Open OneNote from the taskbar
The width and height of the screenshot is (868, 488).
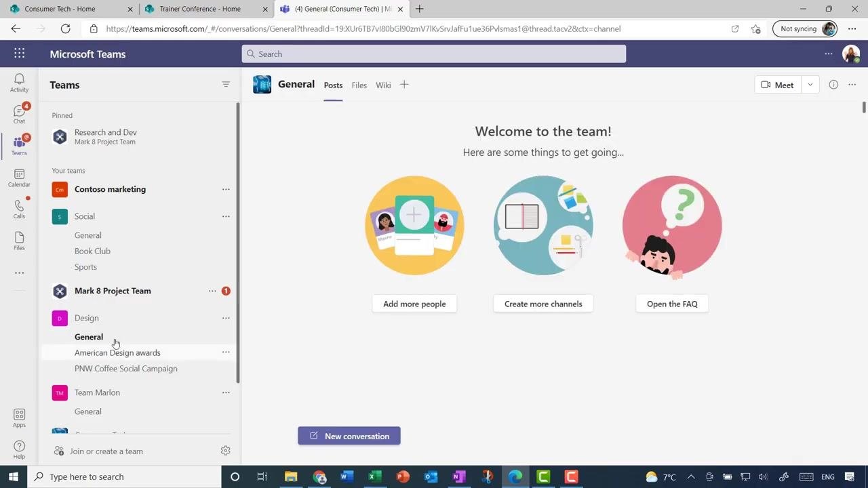click(459, 476)
